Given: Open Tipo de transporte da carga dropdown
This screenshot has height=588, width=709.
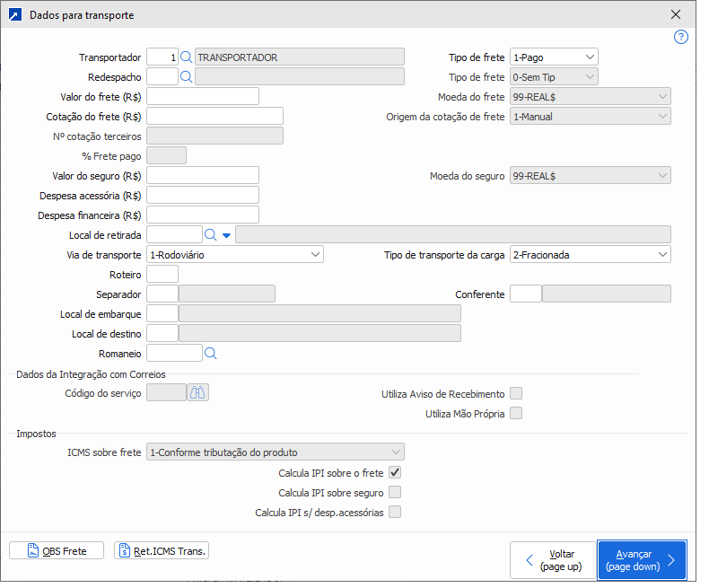Looking at the screenshot, I should pyautogui.click(x=590, y=254).
